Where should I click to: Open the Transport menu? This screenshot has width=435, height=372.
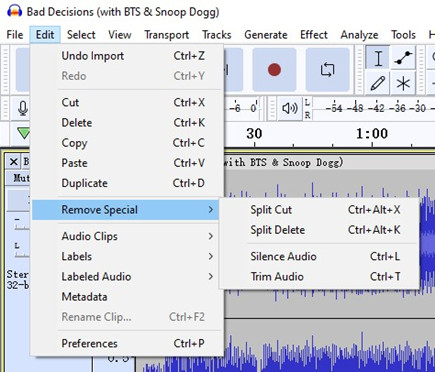coord(167,35)
